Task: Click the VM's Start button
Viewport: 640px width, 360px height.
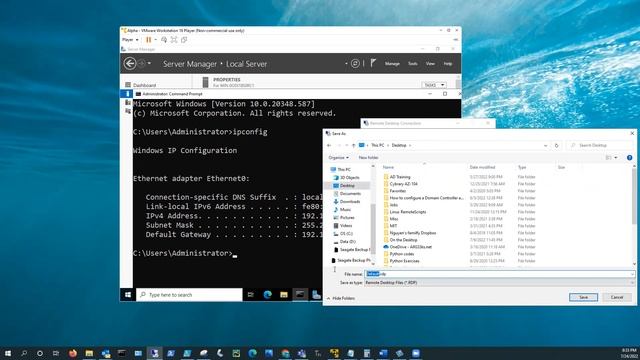Action: 128,295
